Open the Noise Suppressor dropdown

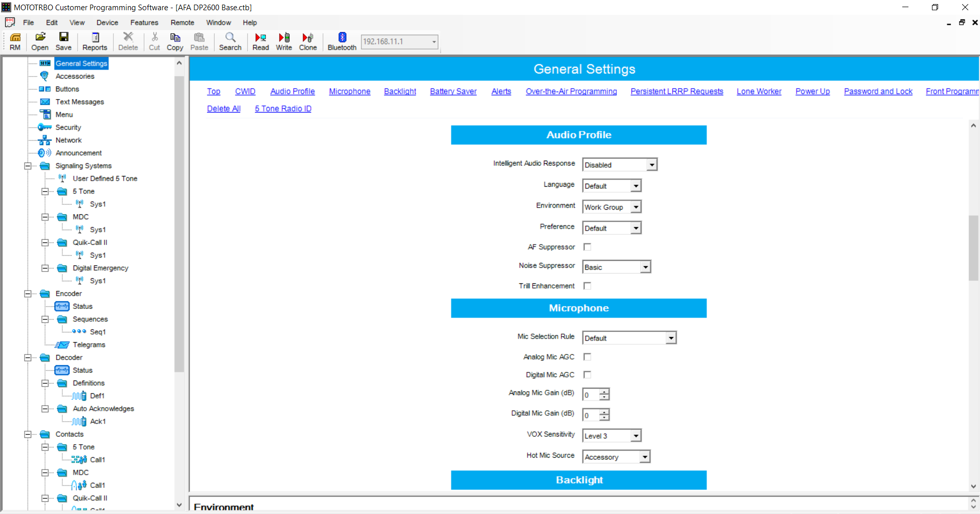645,267
